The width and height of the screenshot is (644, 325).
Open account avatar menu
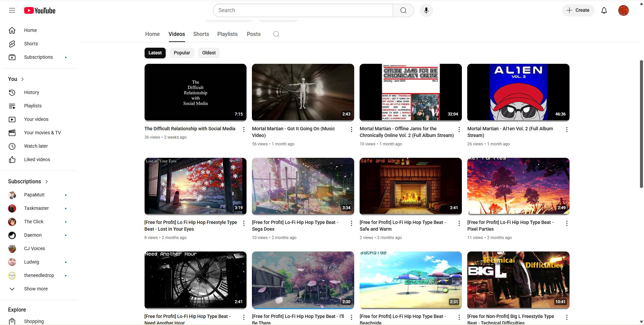click(623, 10)
